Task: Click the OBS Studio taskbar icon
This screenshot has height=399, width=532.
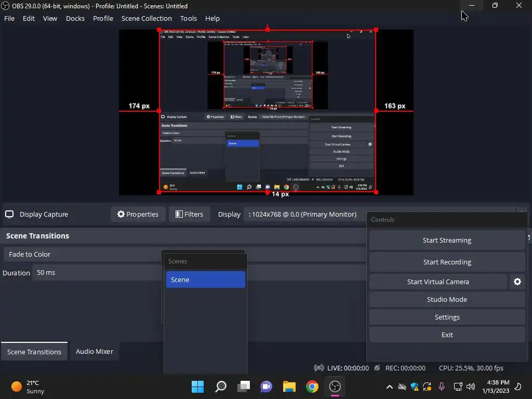Action: [335, 387]
